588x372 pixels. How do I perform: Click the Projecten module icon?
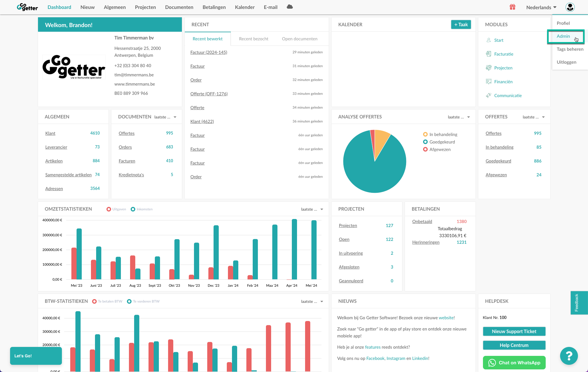tap(489, 68)
